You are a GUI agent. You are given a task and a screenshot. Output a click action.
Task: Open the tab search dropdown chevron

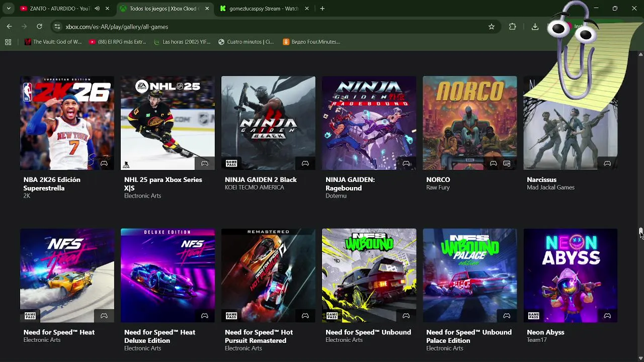pyautogui.click(x=9, y=9)
